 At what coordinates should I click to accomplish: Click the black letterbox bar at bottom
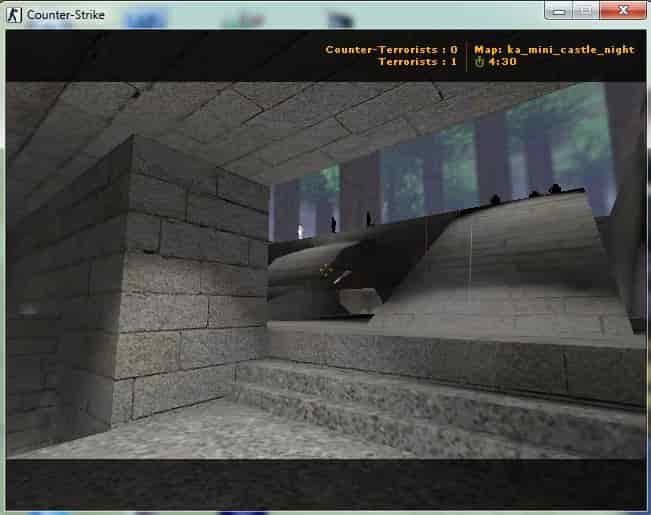pyautogui.click(x=326, y=484)
